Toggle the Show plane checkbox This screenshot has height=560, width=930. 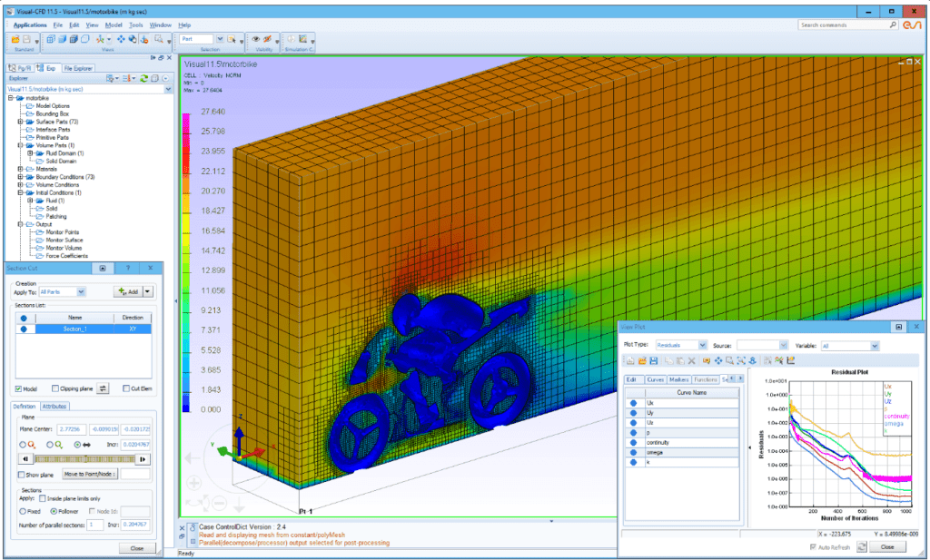(22, 474)
